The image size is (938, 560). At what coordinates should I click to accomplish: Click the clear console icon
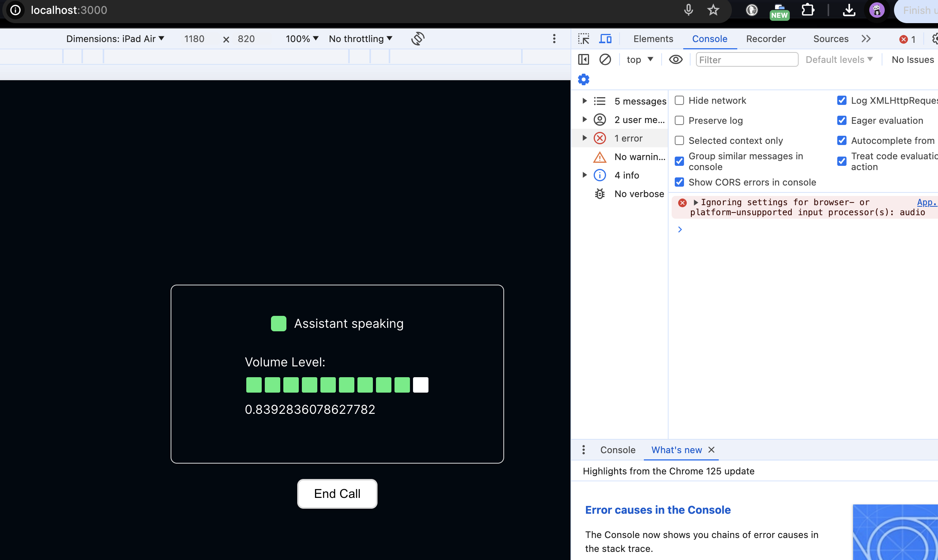(x=605, y=60)
